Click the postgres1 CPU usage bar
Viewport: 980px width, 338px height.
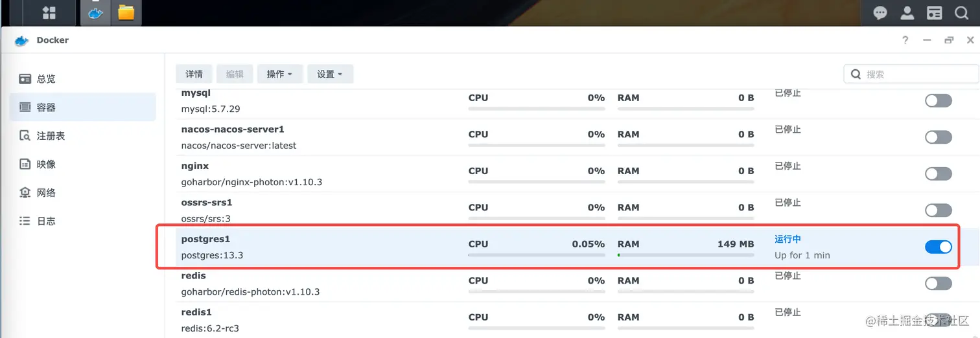(x=537, y=255)
